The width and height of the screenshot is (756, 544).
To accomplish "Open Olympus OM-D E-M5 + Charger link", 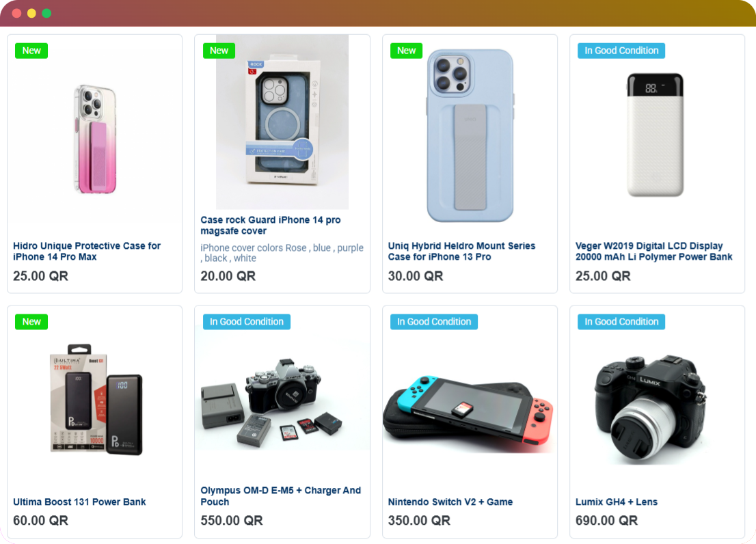I will (281, 495).
